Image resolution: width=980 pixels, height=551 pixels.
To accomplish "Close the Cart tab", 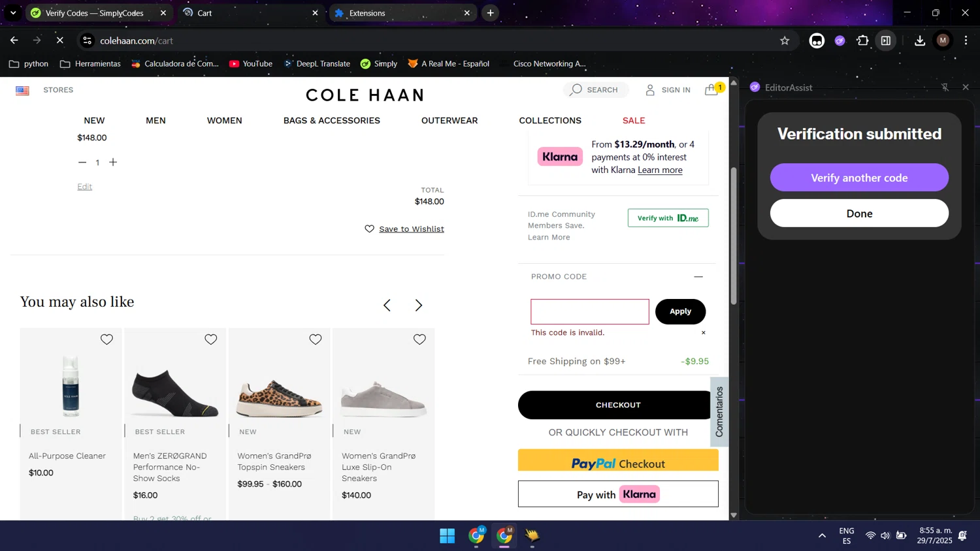I will click(x=315, y=13).
